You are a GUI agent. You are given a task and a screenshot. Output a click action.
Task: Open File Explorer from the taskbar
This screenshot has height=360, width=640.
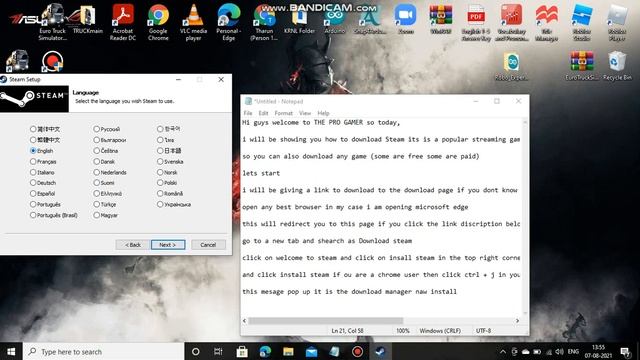(288, 351)
